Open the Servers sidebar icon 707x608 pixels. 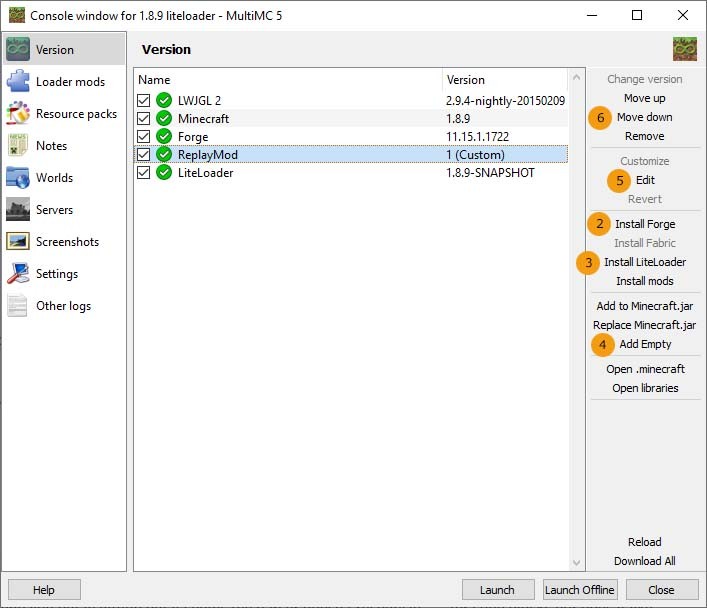18,210
